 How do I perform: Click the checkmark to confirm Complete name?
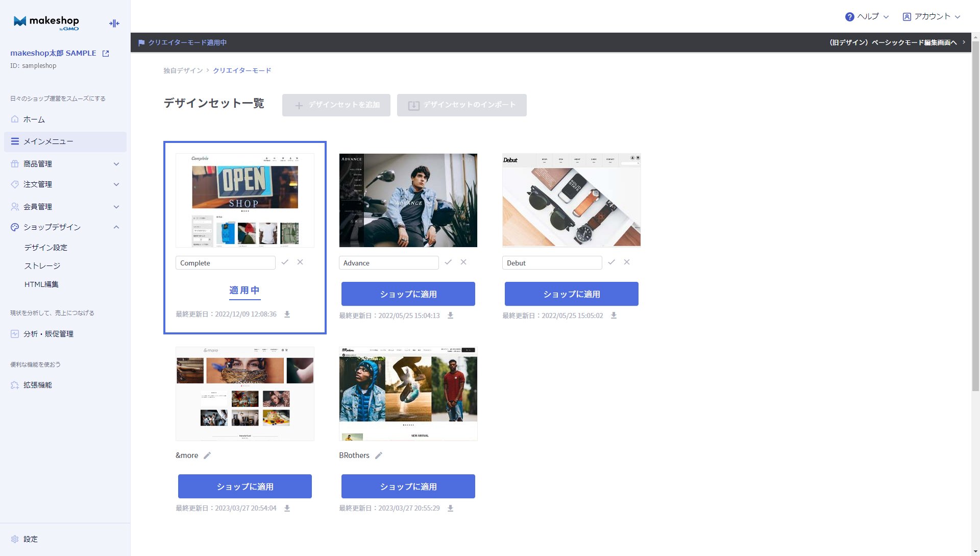[x=285, y=262]
